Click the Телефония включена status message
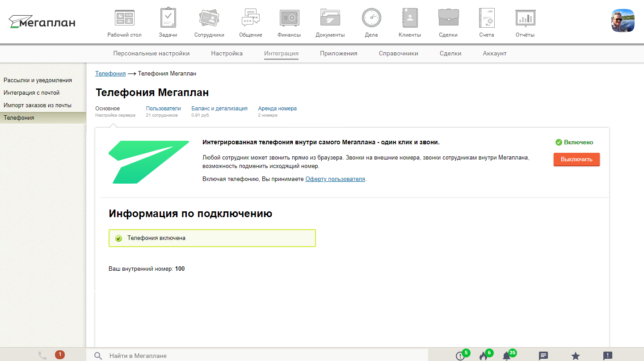Image resolution: width=644 pixels, height=361 pixels. click(212, 238)
